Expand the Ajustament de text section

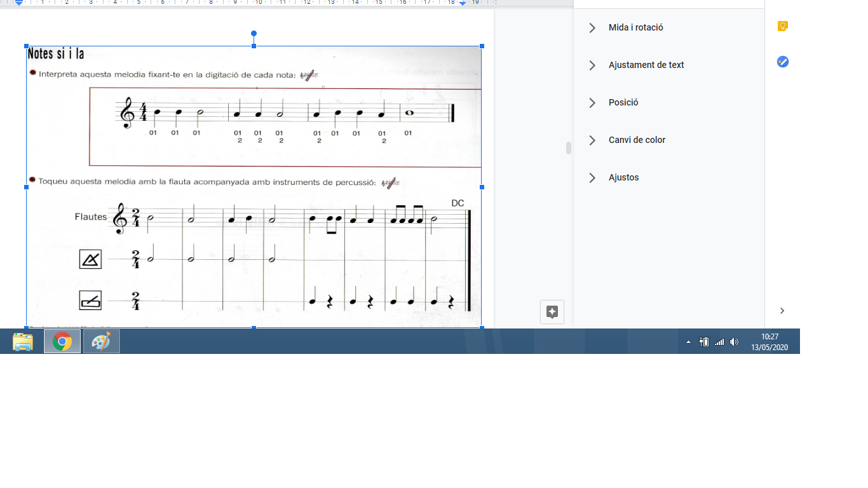coord(646,65)
